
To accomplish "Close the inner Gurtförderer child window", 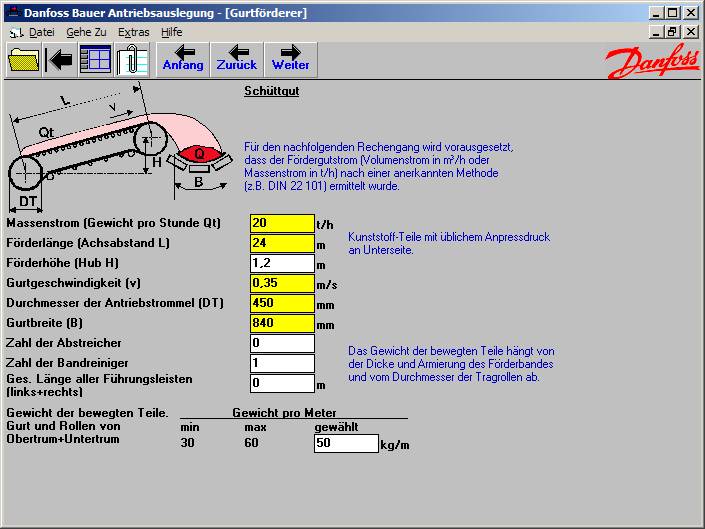I will (x=691, y=32).
